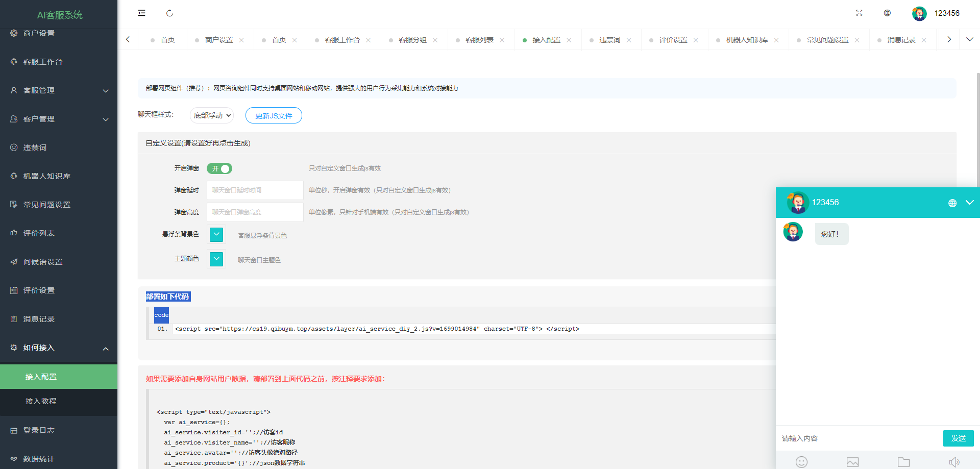
Task: Open 登录日志 in sidebar
Action: tap(59, 430)
